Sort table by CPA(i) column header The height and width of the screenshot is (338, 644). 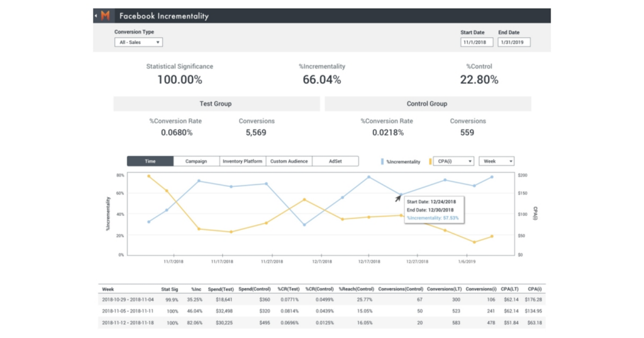pos(535,289)
